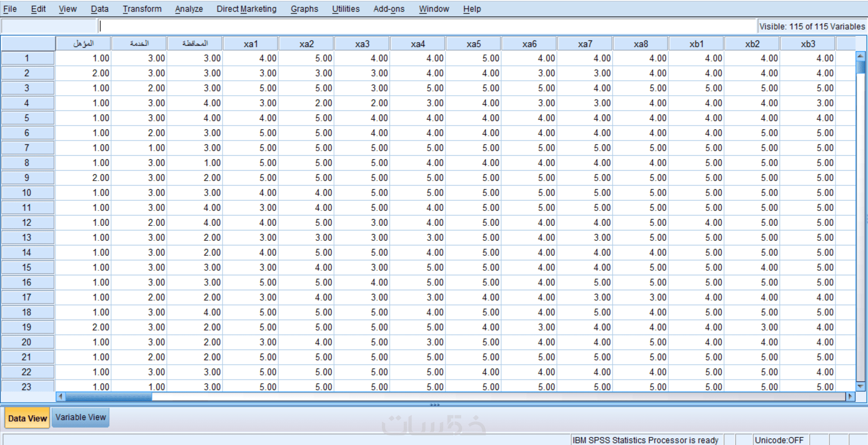Click the الخدمة cell in row 7
The width and height of the screenshot is (868, 445).
click(x=139, y=148)
